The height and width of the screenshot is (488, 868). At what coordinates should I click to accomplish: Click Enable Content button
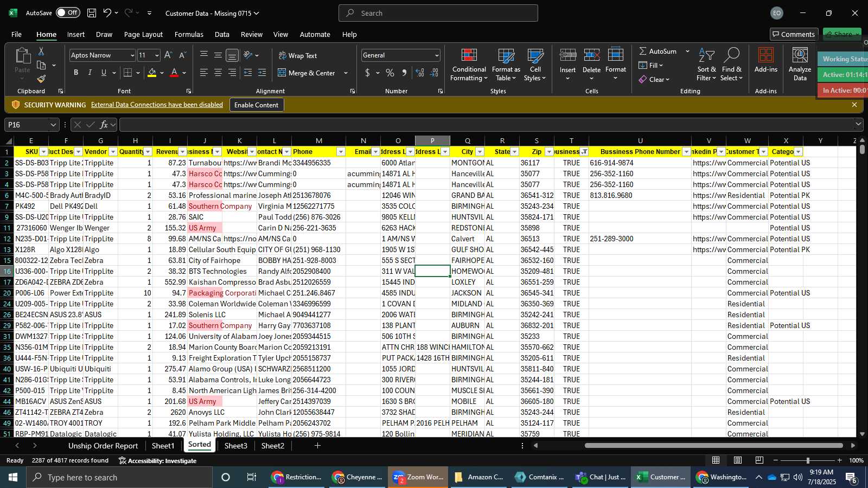pos(256,105)
